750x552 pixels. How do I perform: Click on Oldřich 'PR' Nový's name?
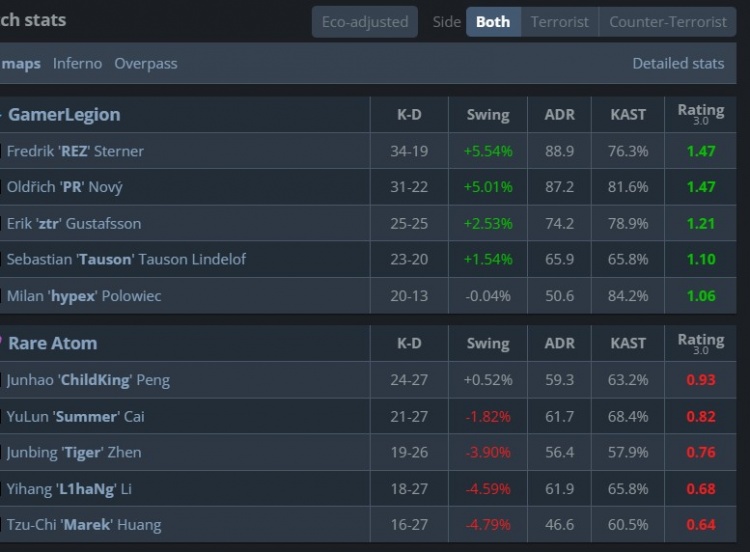[65, 187]
